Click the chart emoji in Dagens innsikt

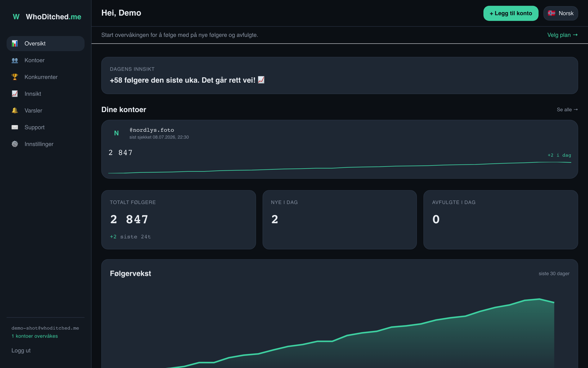tap(261, 80)
